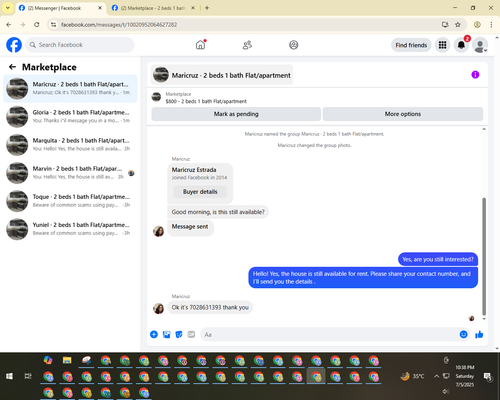Show hidden system tray icons

pos(436,376)
